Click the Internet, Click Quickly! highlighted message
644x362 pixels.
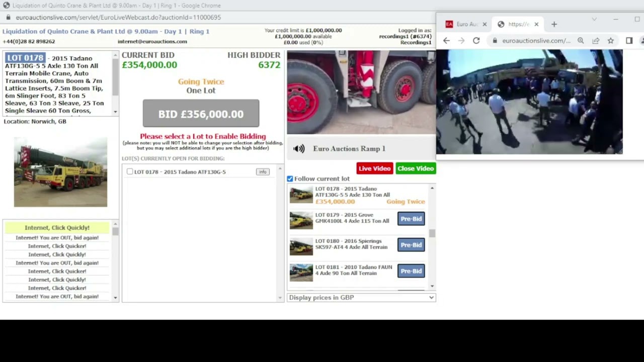click(57, 228)
